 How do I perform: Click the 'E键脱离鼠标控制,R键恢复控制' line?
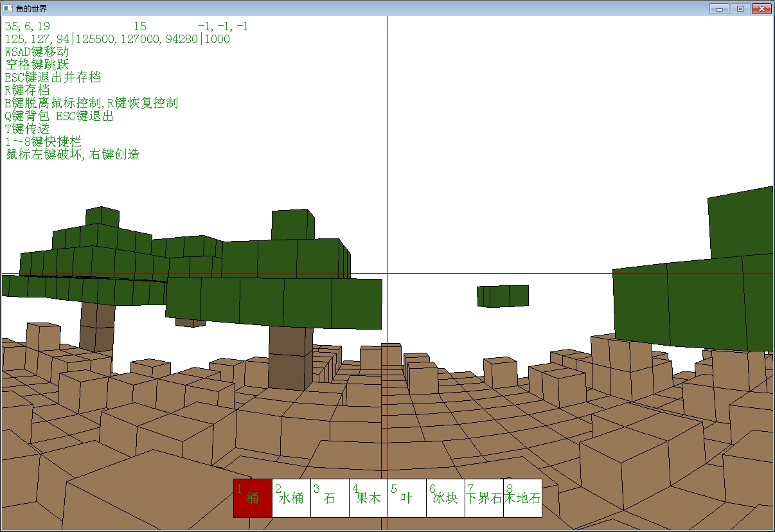coord(91,103)
